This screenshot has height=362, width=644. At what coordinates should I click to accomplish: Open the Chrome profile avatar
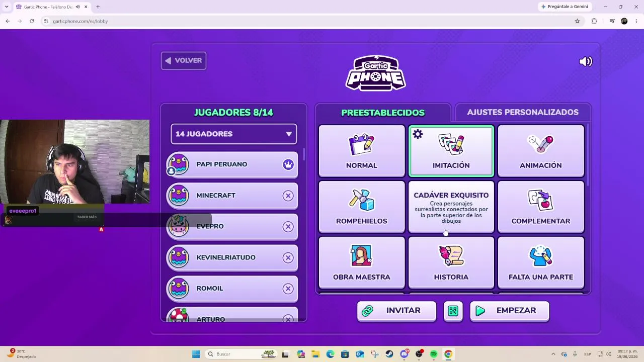pos(624,21)
